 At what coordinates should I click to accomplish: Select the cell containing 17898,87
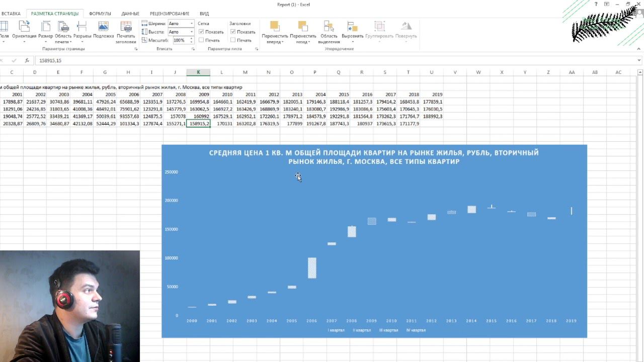click(x=12, y=102)
